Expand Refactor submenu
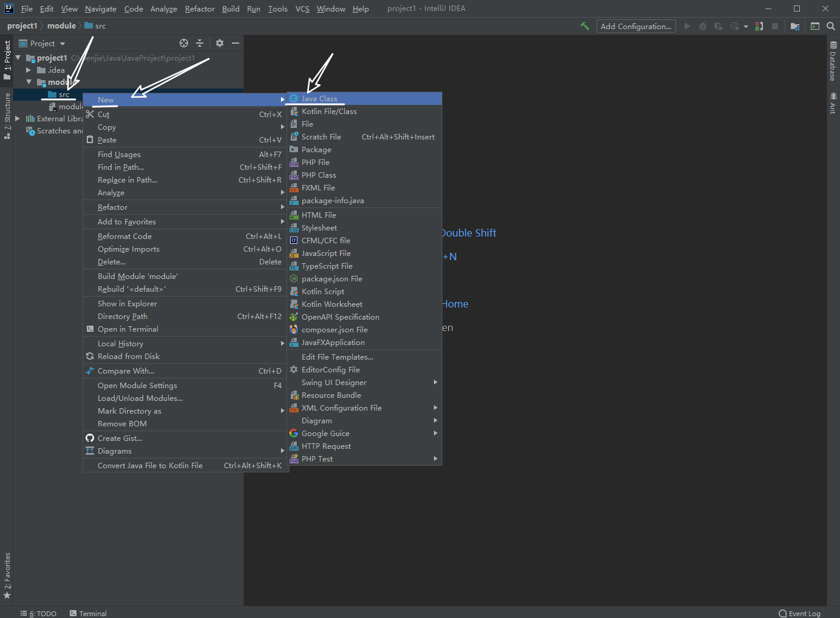The image size is (840, 618). point(185,207)
